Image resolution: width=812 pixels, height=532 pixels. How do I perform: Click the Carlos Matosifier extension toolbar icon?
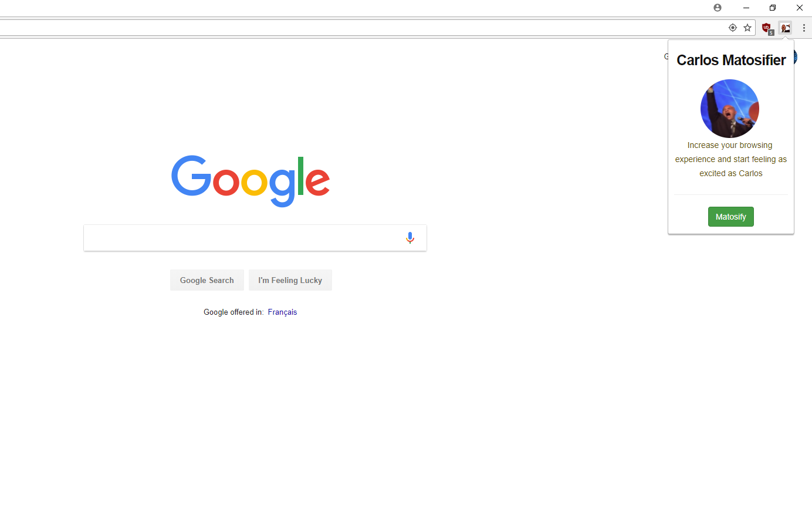click(785, 28)
